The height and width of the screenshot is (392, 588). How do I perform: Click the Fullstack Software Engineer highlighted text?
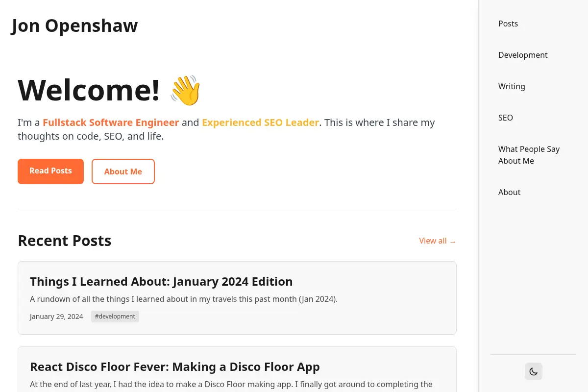coord(111,122)
